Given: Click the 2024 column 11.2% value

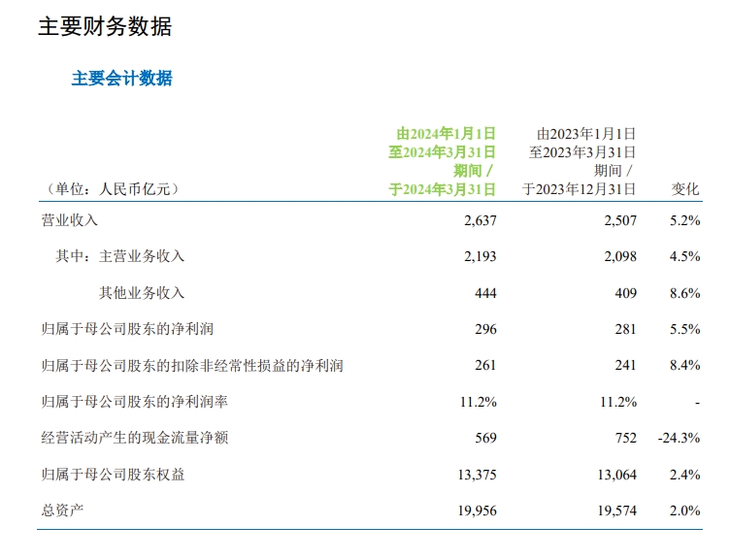Looking at the screenshot, I should pyautogui.click(x=479, y=401).
